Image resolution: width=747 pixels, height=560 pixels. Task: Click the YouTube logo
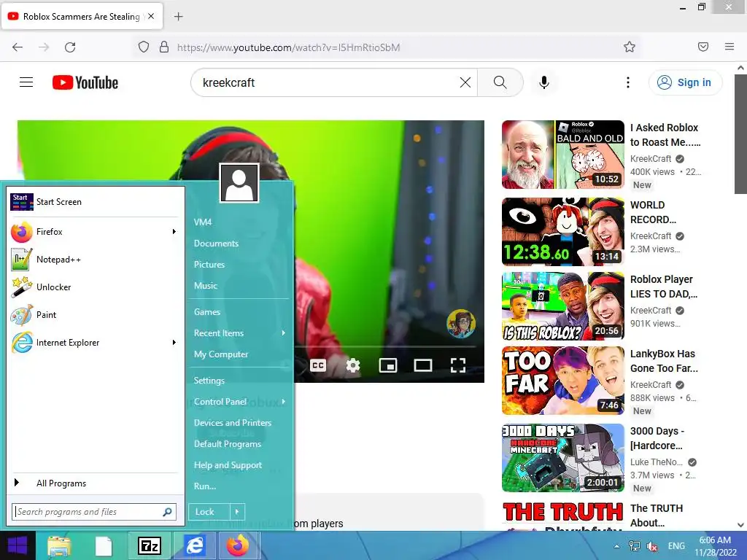coord(85,82)
